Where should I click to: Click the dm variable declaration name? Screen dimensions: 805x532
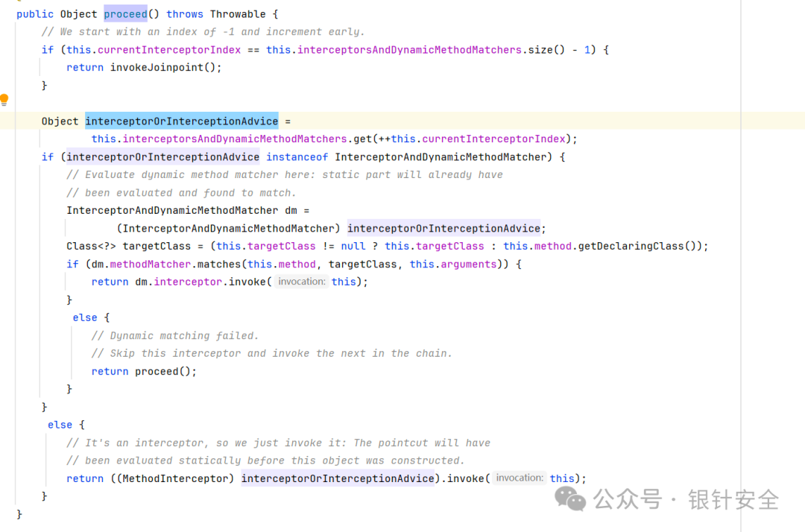click(x=291, y=210)
